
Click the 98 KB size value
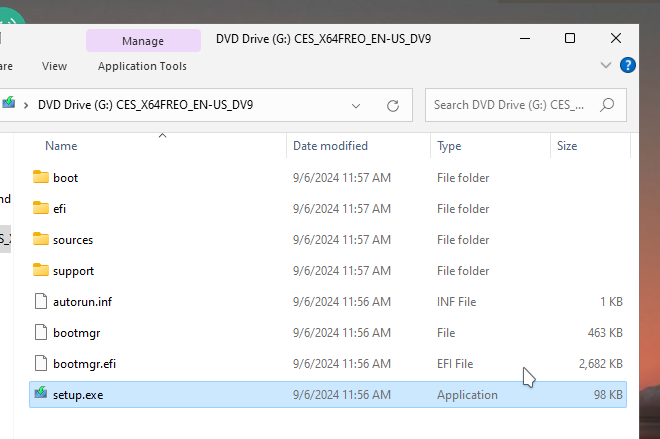point(608,395)
